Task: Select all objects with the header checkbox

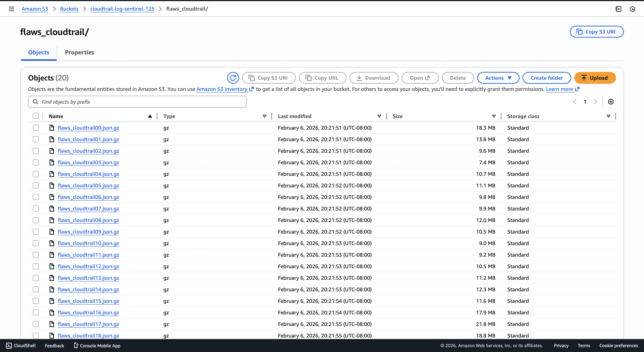Action: (36, 116)
